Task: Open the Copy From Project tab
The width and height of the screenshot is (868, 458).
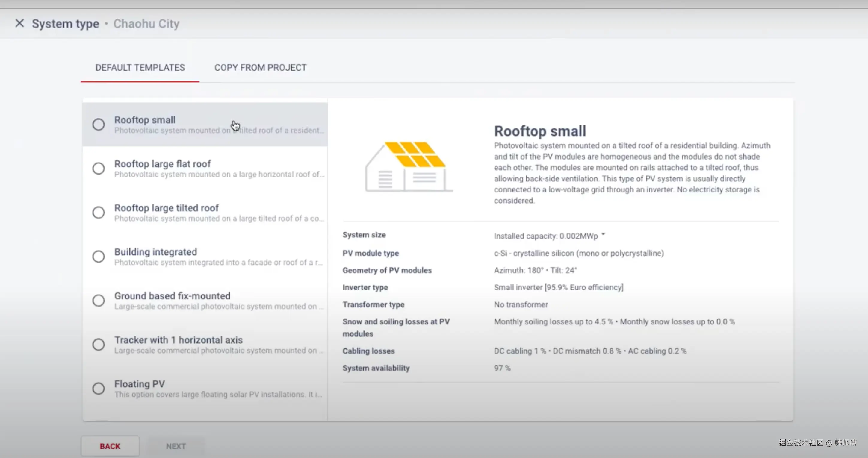Action: pos(260,68)
